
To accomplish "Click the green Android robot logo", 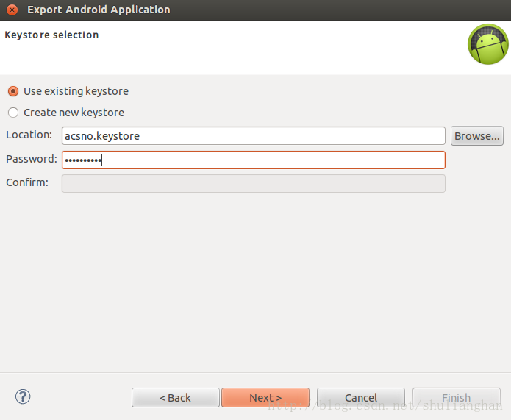I will [488, 44].
